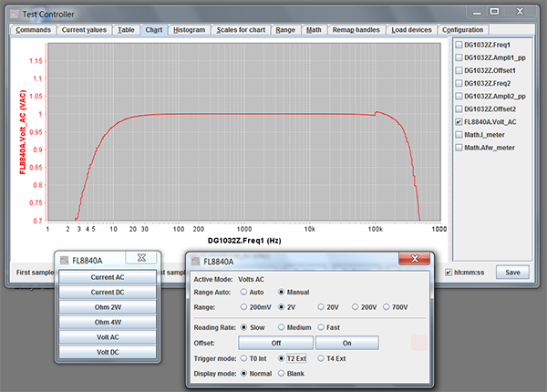Open the Load devices tab
The image size is (547, 392).
click(x=411, y=30)
